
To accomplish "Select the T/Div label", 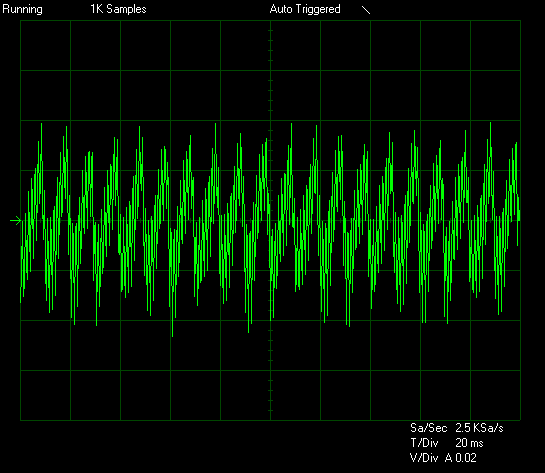I will click(x=424, y=443).
